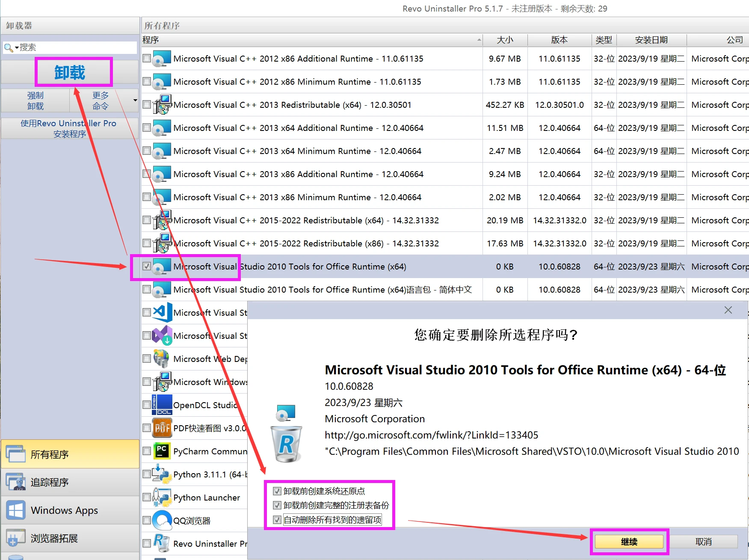Screen dimensions: 749x560
Task: Switch to the 追踪程序 section
Action: pos(70,482)
